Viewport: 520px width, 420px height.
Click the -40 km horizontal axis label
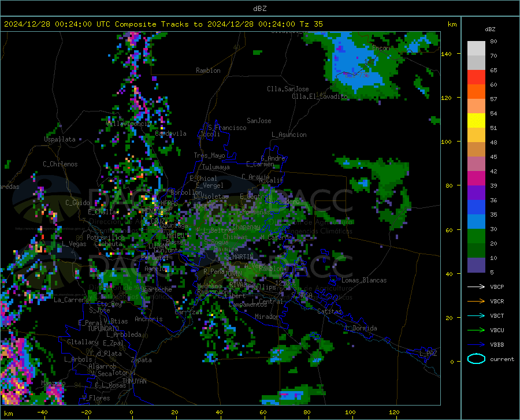(x=42, y=412)
